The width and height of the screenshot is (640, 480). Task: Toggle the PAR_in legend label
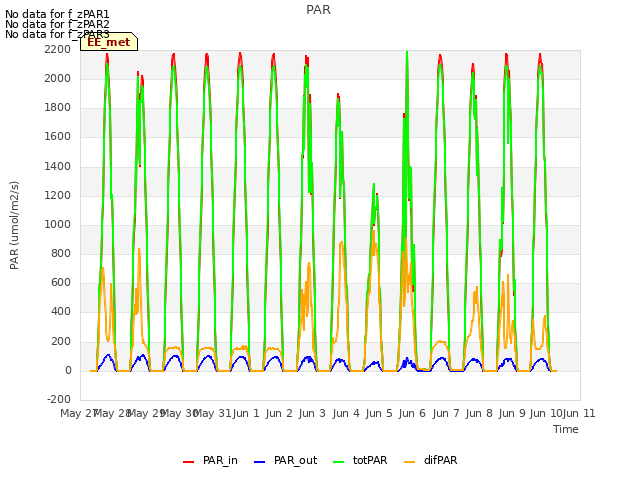(220, 460)
